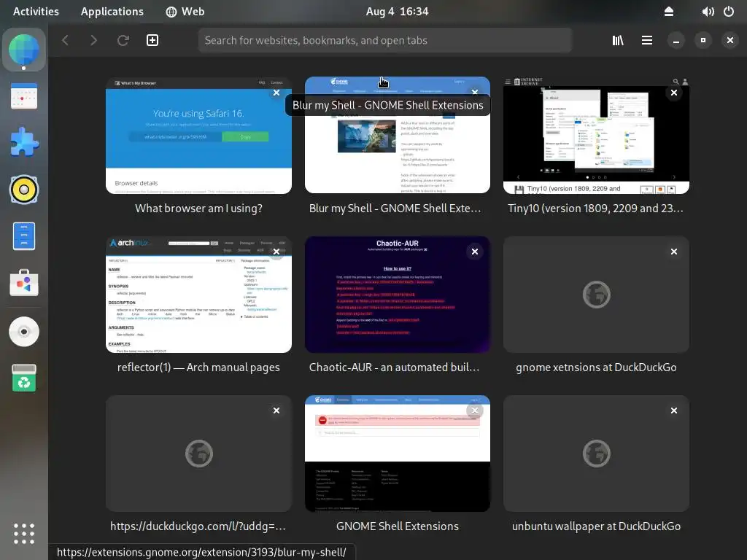Open the Software store app in dock

point(24,283)
